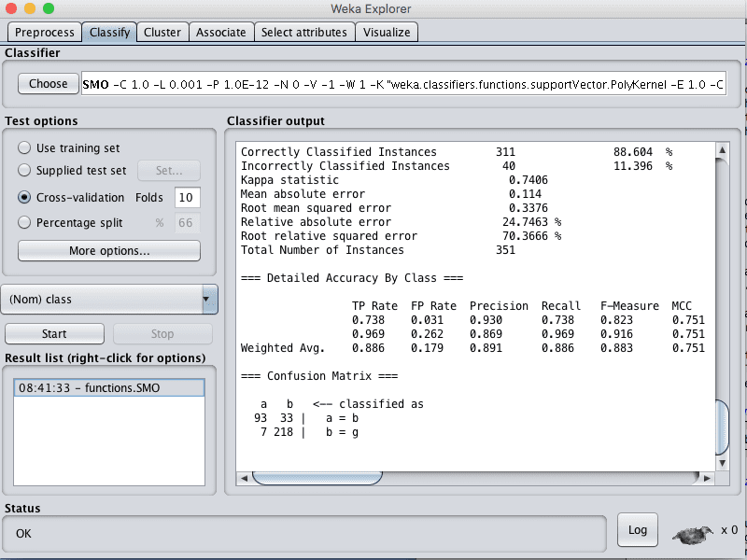Screen dimensions: 747x560
Task: Click the output scroll right arrow
Action: pyautogui.click(x=707, y=478)
